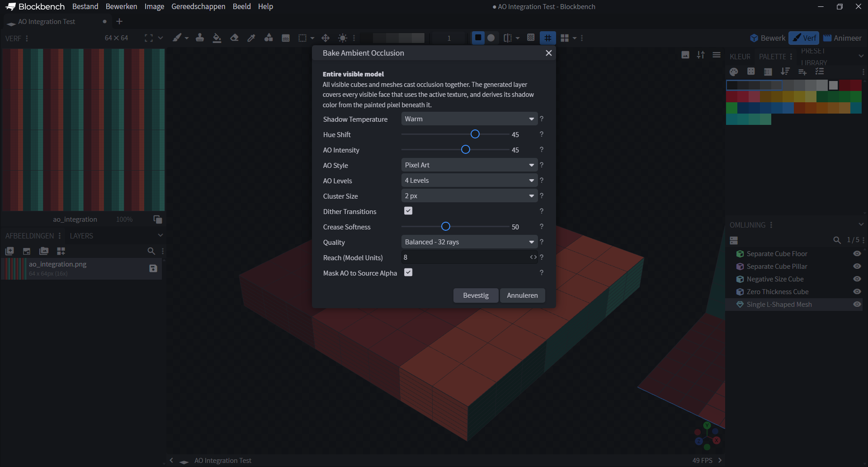Select the copy brush stamp tool
The height and width of the screenshot is (467, 868).
click(x=200, y=38)
